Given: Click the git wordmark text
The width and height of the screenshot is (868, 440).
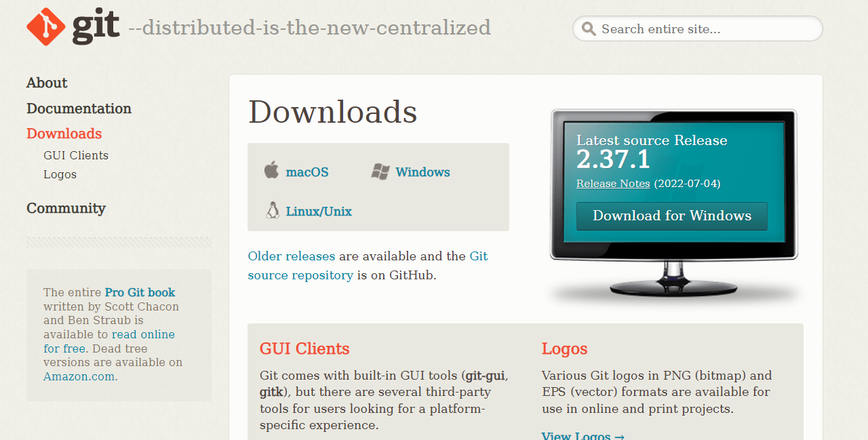Looking at the screenshot, I should [96, 26].
